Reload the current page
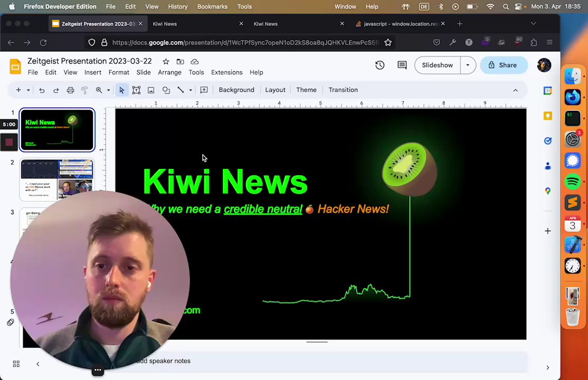588x380 pixels. [43, 42]
